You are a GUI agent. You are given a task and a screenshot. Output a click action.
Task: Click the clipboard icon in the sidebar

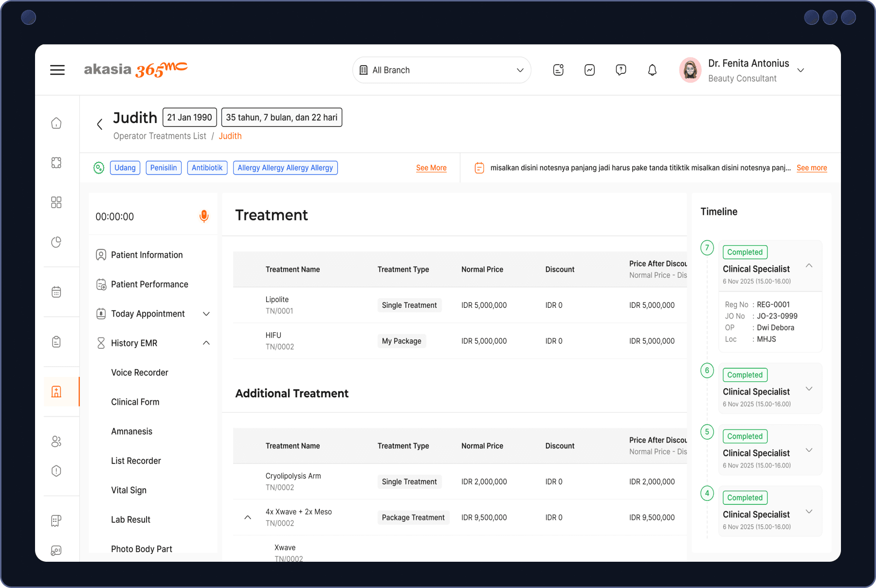(56, 341)
